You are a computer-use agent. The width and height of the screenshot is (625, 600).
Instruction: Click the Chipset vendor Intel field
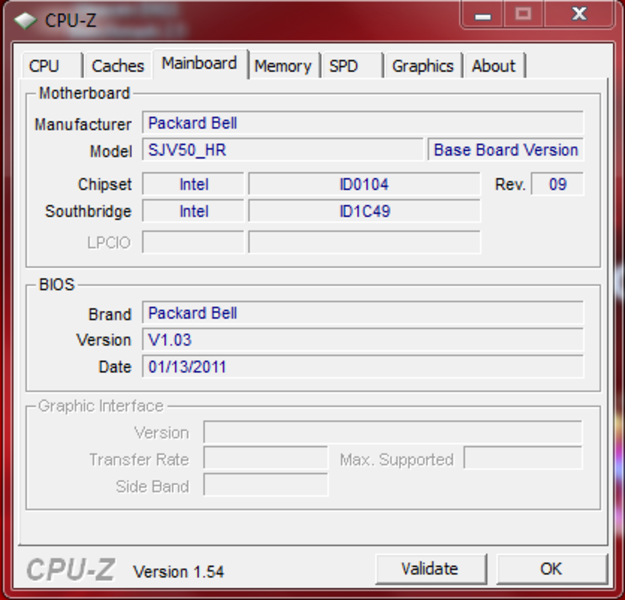click(193, 184)
